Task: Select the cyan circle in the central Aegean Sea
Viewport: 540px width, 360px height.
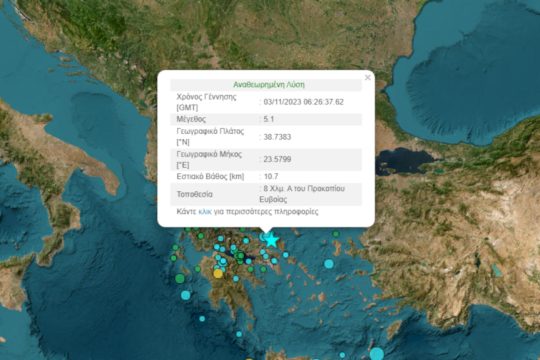Action: point(329,264)
